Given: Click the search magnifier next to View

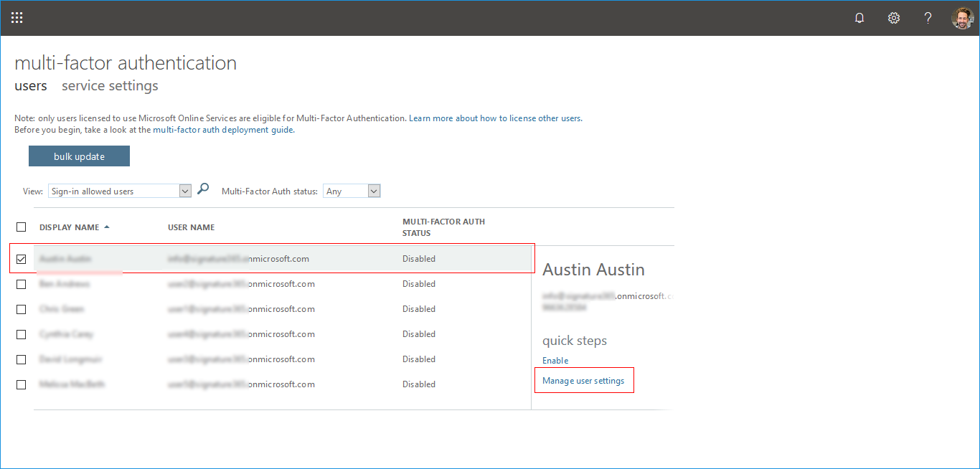Looking at the screenshot, I should [203, 189].
